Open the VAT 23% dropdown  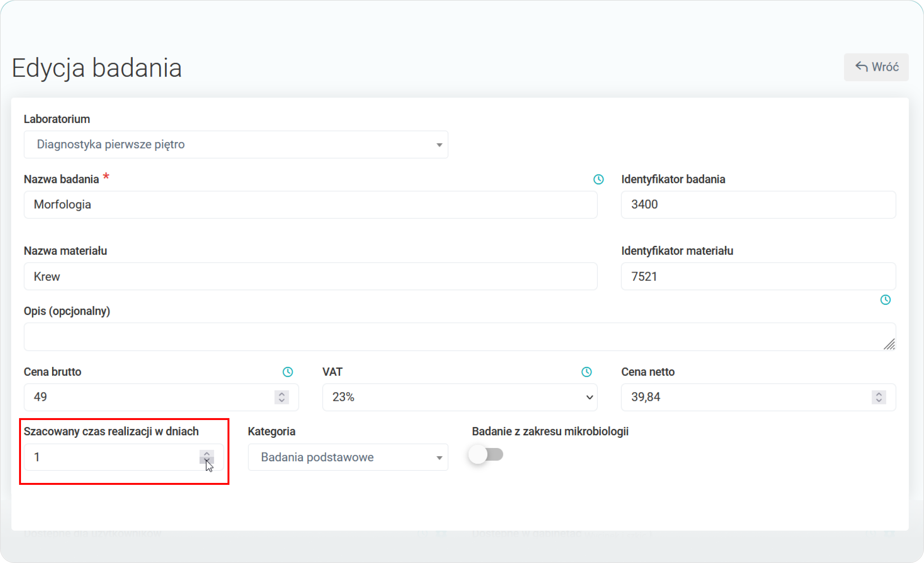[460, 397]
